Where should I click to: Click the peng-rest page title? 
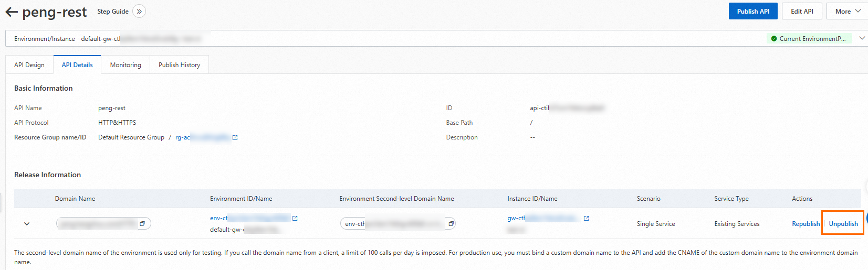[x=54, y=12]
